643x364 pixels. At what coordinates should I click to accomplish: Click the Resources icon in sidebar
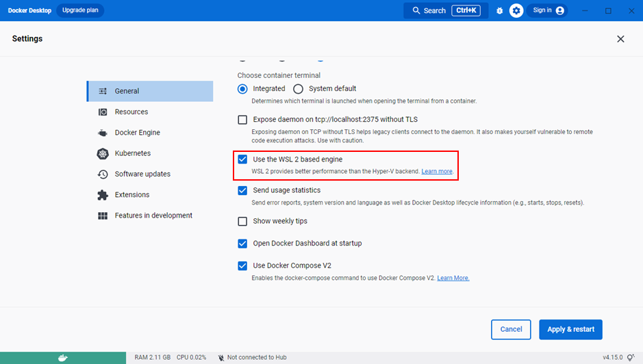point(103,112)
